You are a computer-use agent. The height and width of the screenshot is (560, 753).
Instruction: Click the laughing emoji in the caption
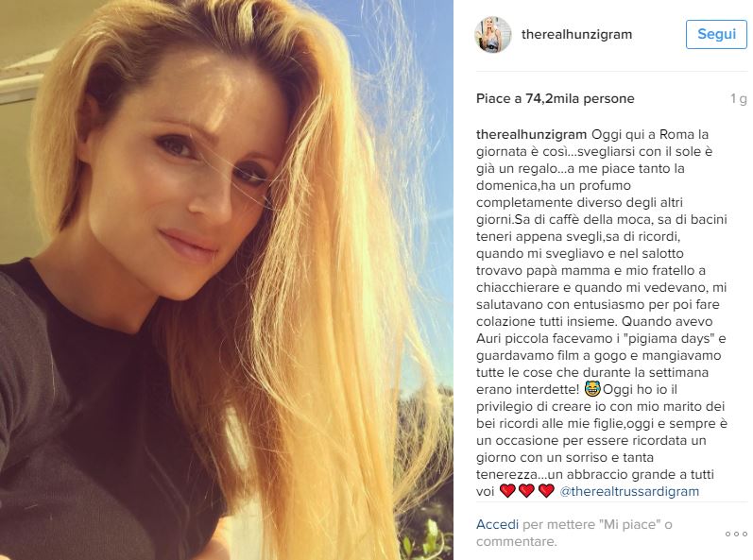pyautogui.click(x=592, y=389)
